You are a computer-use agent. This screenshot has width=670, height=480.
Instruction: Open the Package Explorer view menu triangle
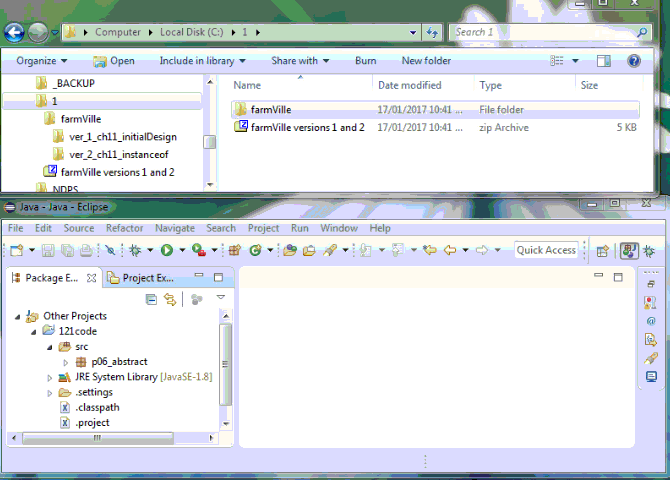pos(220,297)
